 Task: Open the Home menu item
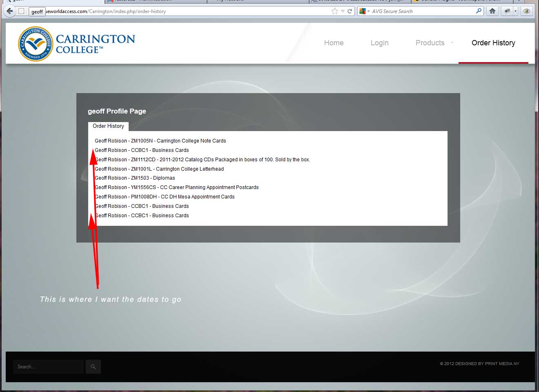point(334,43)
